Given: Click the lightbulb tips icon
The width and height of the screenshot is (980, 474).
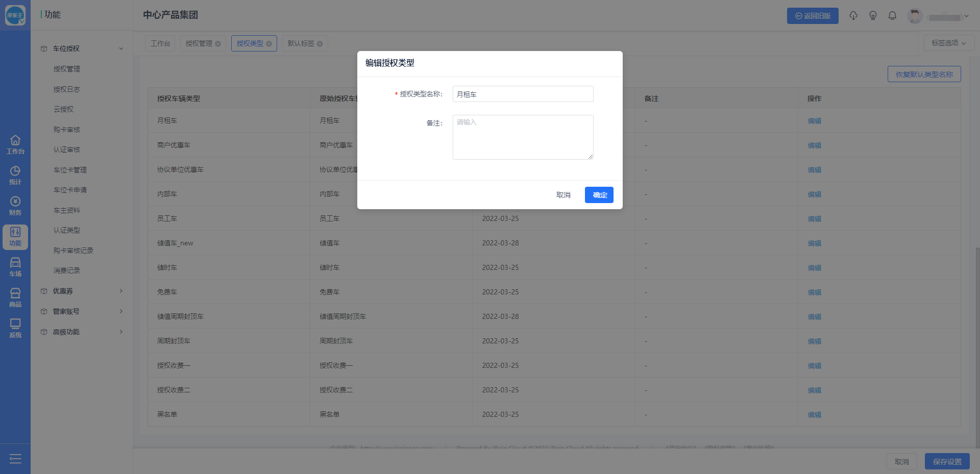Looking at the screenshot, I should tap(873, 16).
